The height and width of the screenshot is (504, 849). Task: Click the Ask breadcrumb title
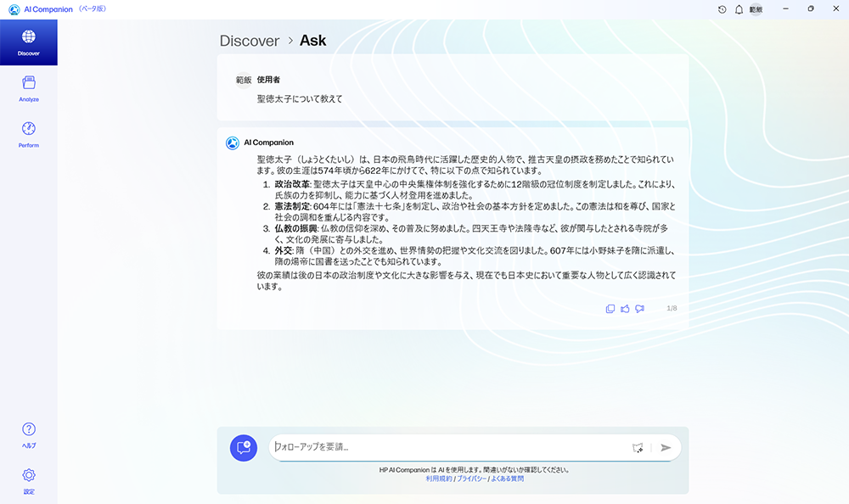pos(312,41)
